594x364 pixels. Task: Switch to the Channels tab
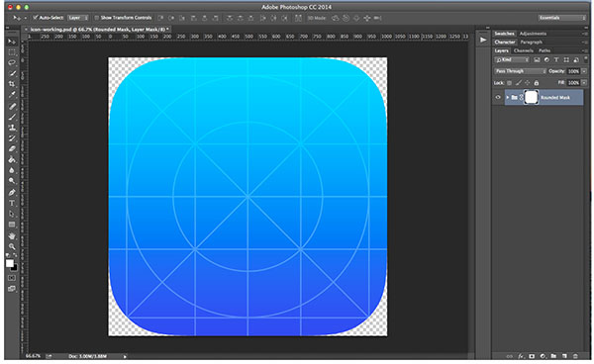[x=524, y=50]
